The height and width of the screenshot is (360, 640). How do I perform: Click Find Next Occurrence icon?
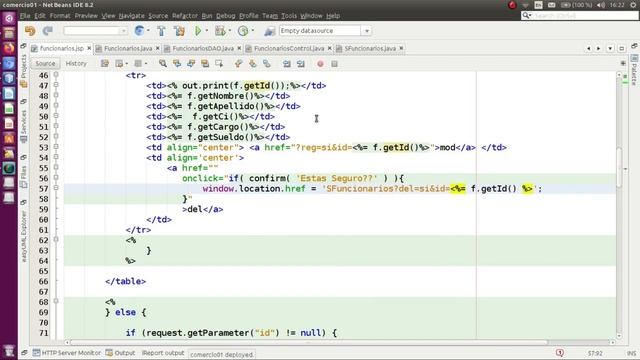point(191,64)
